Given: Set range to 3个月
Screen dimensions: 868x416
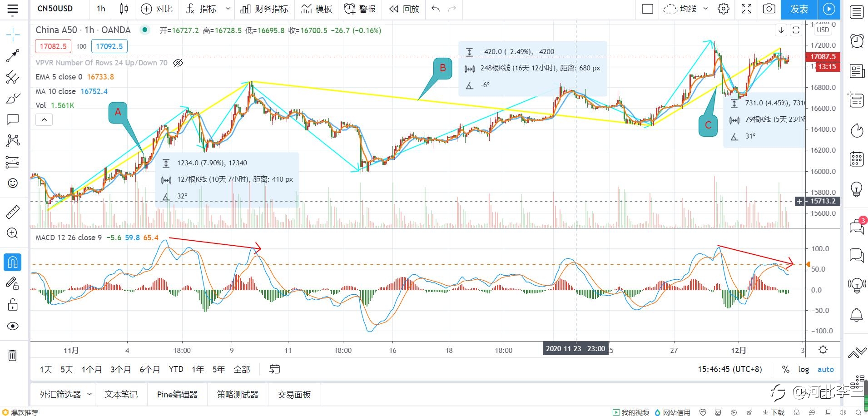Looking at the screenshot, I should 121,369.
